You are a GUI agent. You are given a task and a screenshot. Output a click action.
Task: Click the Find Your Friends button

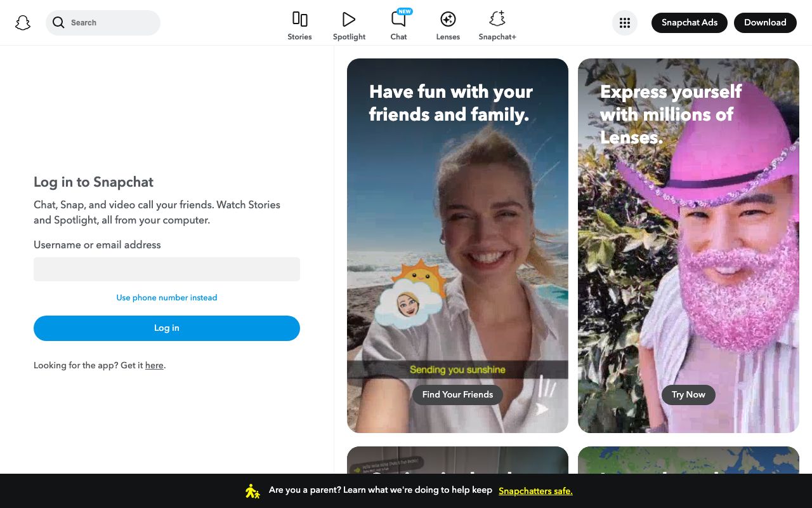tap(457, 395)
